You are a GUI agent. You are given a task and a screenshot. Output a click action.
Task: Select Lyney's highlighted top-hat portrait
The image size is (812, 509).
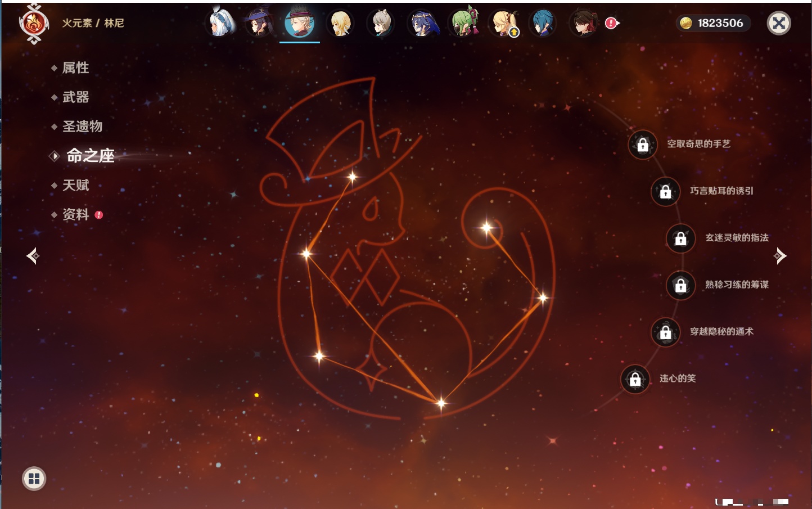300,23
